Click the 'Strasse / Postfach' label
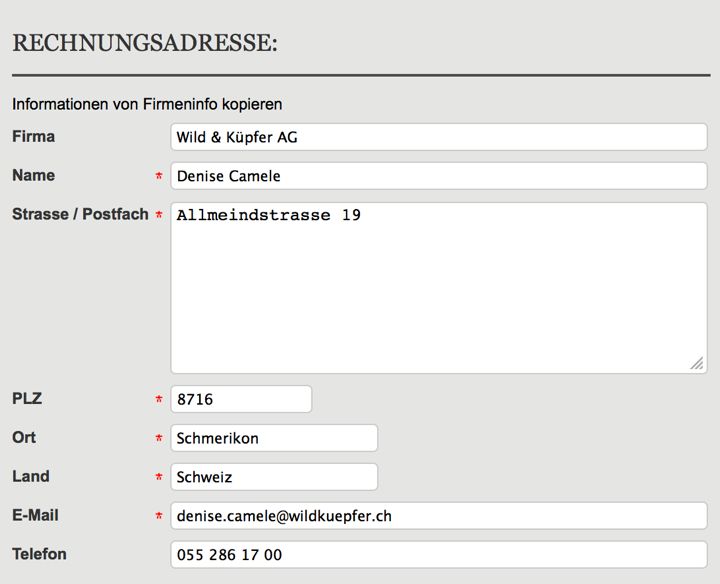 pos(80,214)
